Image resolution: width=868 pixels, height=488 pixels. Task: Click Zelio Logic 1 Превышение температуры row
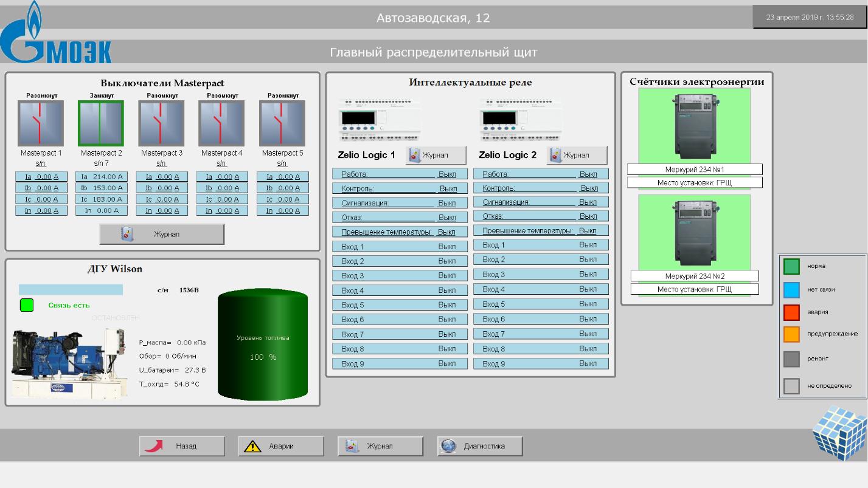pos(400,232)
